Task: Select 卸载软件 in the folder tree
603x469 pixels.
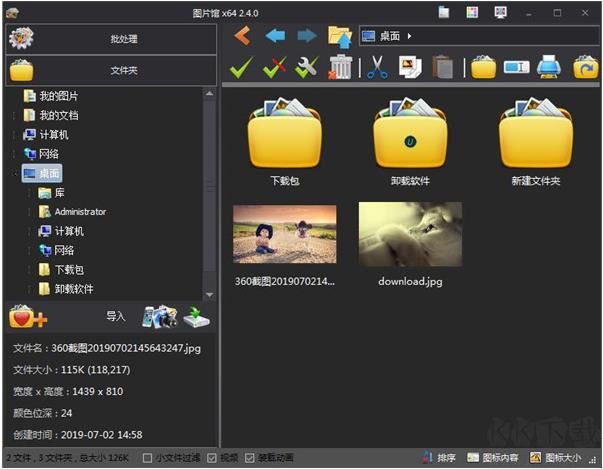Action: click(x=66, y=289)
